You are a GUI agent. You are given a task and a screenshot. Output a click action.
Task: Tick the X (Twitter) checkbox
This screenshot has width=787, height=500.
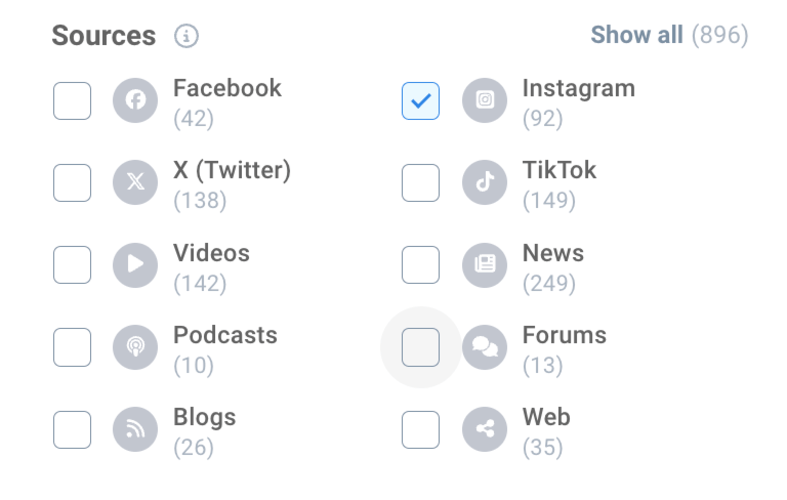click(x=72, y=183)
